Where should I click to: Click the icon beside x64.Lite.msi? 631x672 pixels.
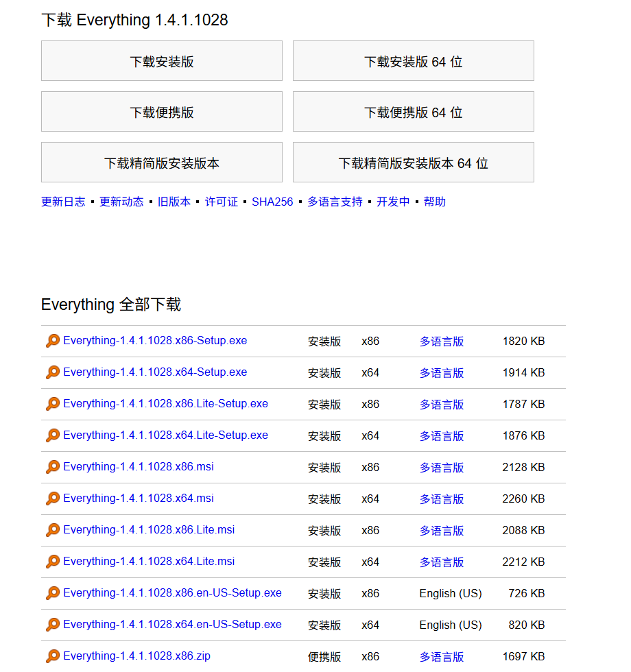pyautogui.click(x=53, y=562)
